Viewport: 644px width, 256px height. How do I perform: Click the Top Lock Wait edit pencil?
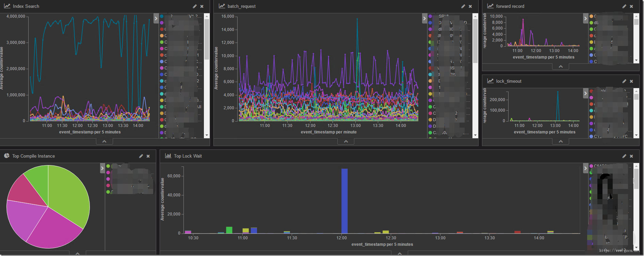point(624,156)
